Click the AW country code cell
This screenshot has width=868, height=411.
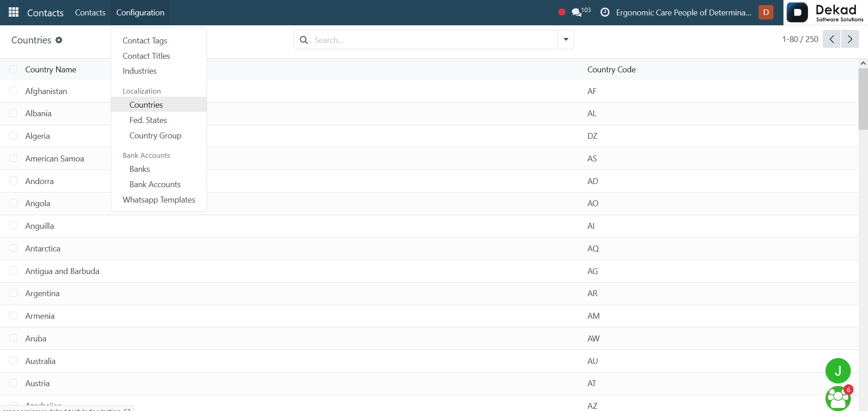[x=594, y=339]
